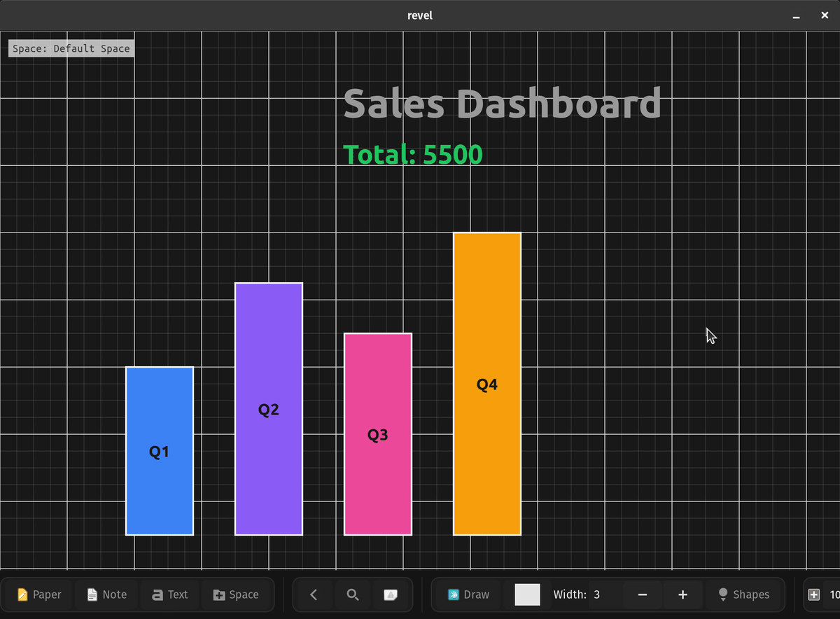Click the Sales Dashboard title text

click(502, 104)
